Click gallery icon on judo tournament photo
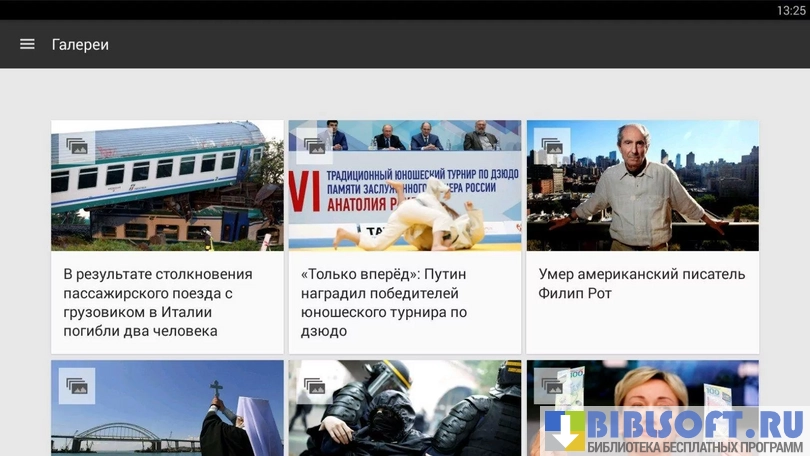810x456 pixels. [x=315, y=146]
